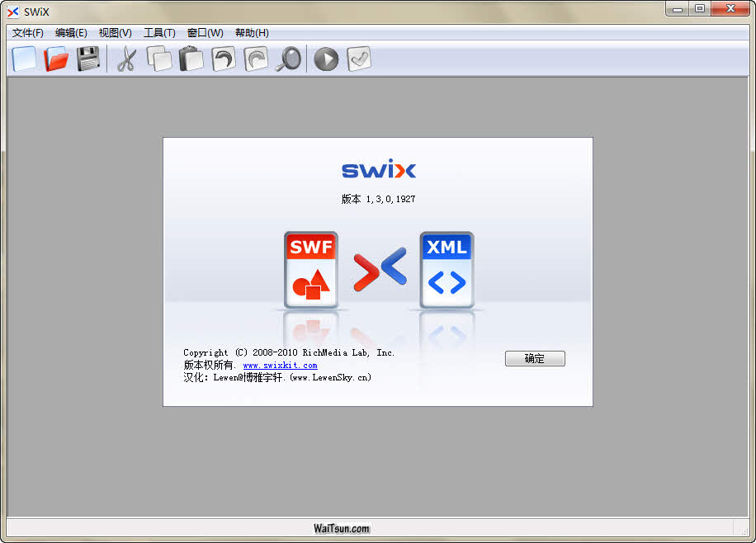
Task: Click the Paste clipboard icon
Action: coord(191,59)
